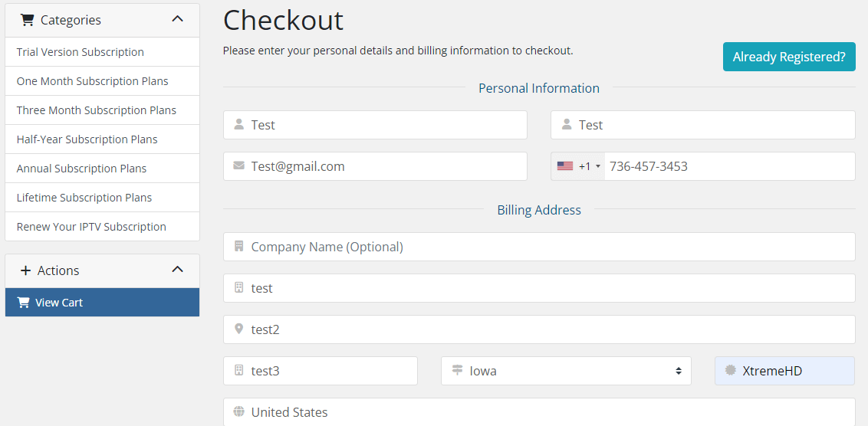This screenshot has height=426, width=868.
Task: Click the envelope icon in the email field
Action: tap(238, 166)
